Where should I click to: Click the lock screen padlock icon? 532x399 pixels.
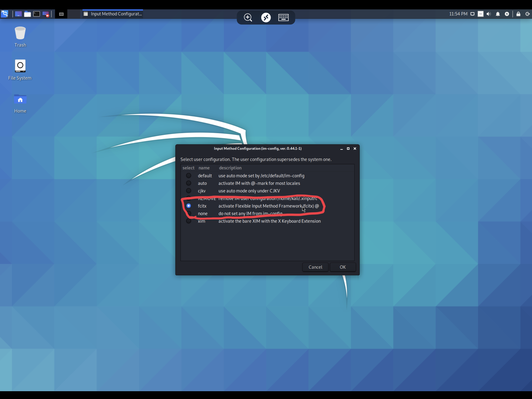518,14
